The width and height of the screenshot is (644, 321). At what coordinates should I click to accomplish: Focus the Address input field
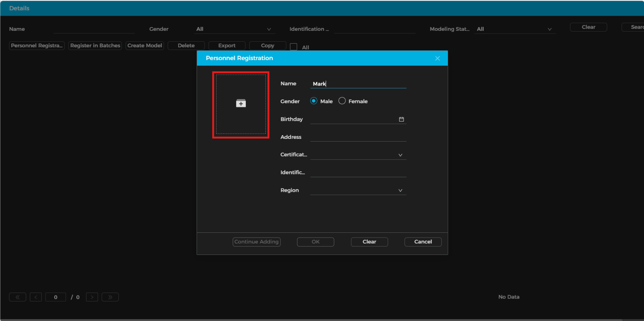[x=358, y=137]
